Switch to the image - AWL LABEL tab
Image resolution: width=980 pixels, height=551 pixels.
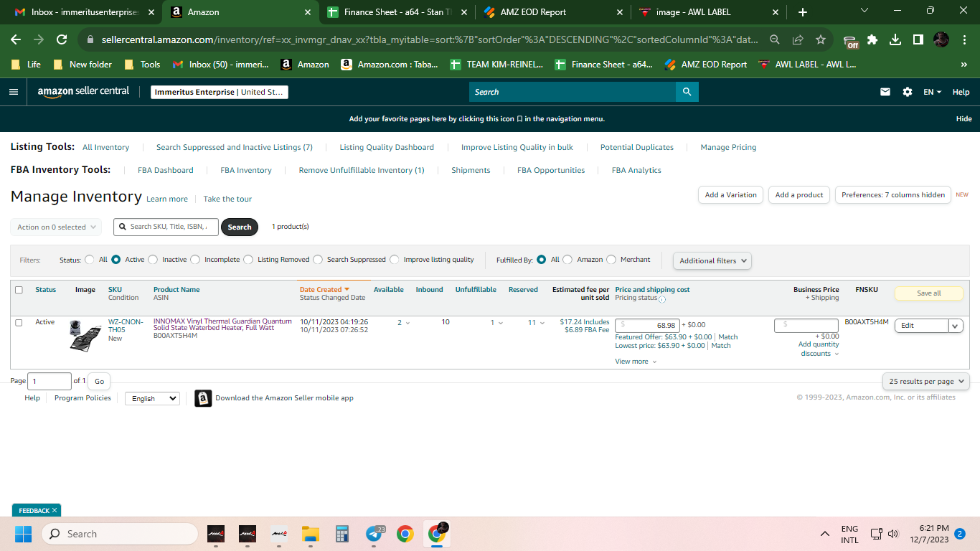click(x=709, y=12)
